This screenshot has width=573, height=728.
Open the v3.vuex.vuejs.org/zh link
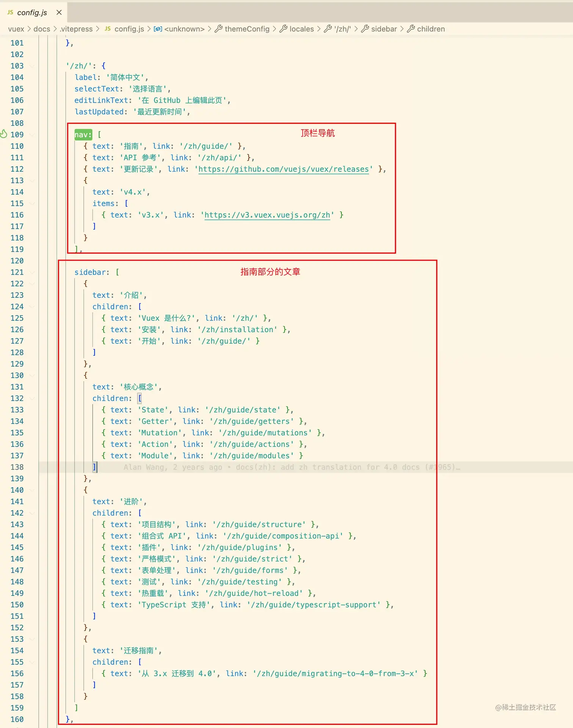pyautogui.click(x=267, y=215)
